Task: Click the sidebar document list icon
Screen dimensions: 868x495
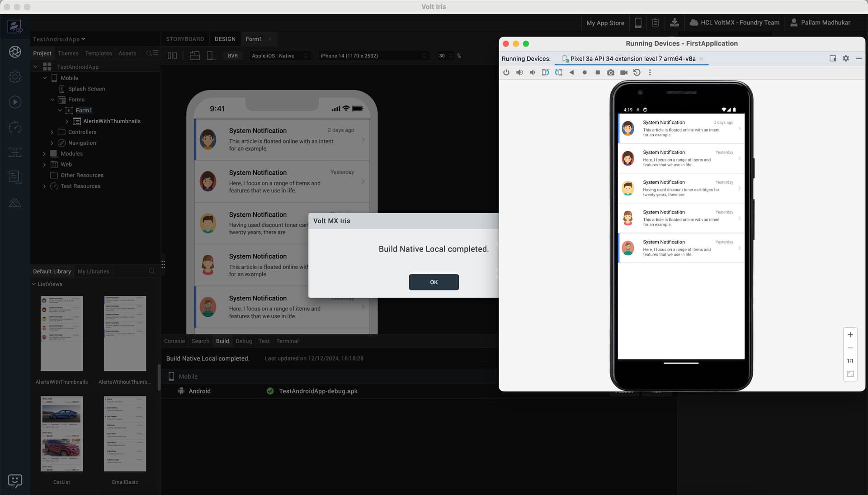Action: (15, 177)
